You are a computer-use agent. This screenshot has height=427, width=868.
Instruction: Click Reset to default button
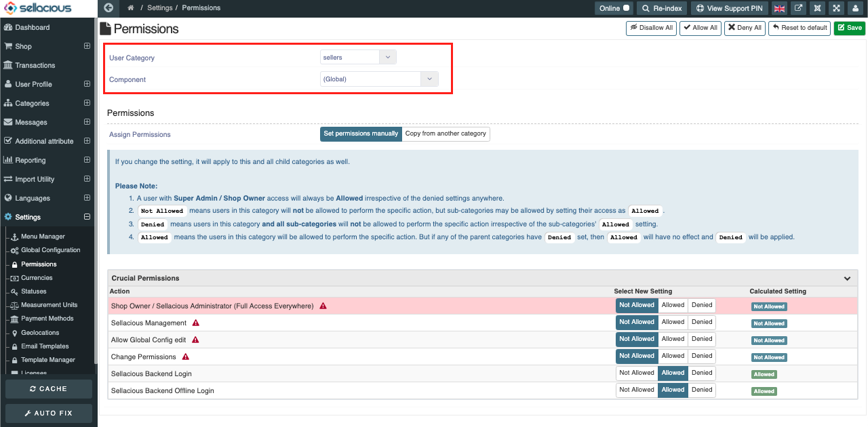800,28
